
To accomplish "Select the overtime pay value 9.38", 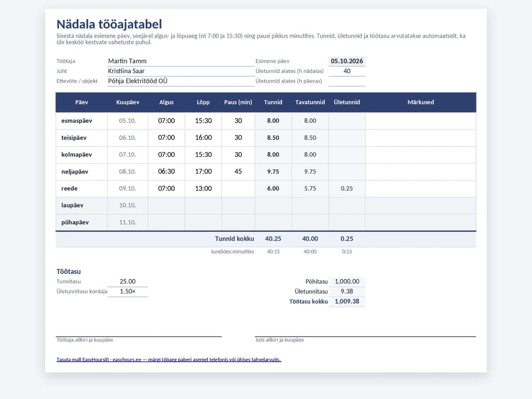I will (x=347, y=292).
